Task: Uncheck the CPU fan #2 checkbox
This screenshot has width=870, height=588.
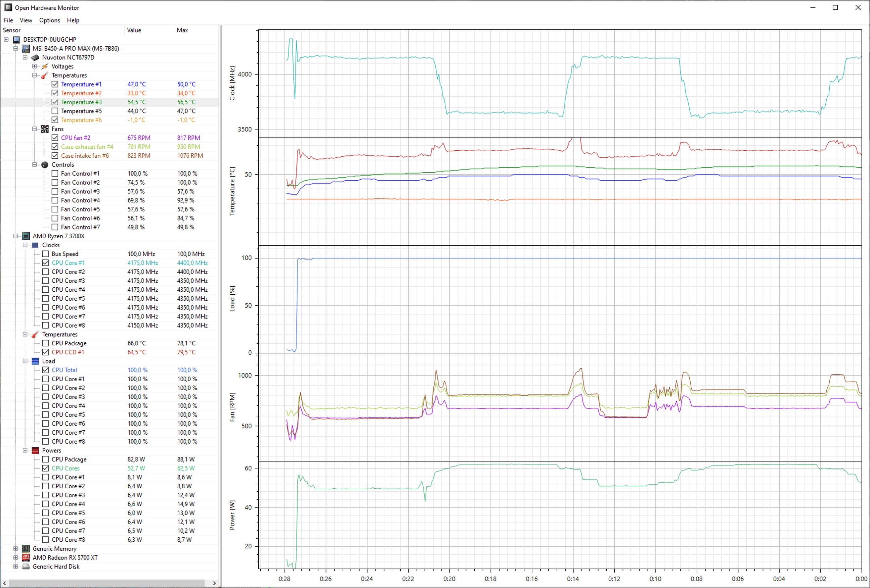Action: pyautogui.click(x=55, y=138)
